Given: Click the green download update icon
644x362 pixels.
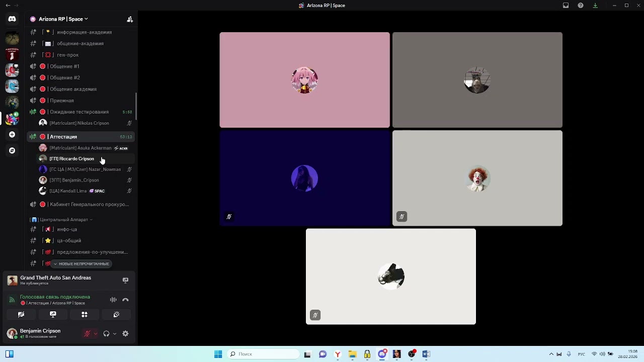Looking at the screenshot, I should (595, 6).
